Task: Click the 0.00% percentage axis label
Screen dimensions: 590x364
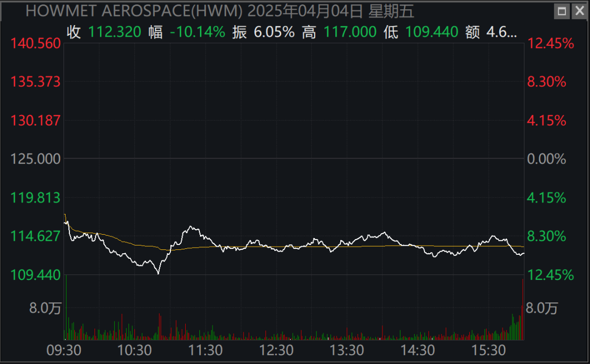Action: [x=547, y=159]
